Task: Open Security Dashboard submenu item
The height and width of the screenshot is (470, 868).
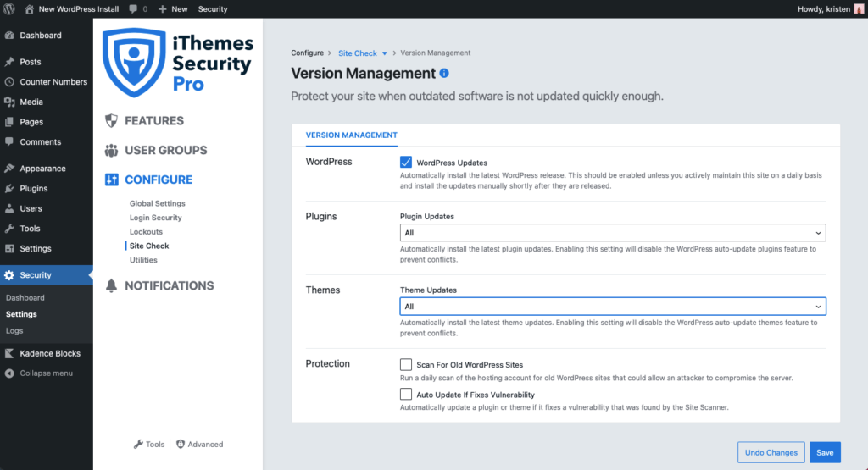Action: tap(25, 297)
